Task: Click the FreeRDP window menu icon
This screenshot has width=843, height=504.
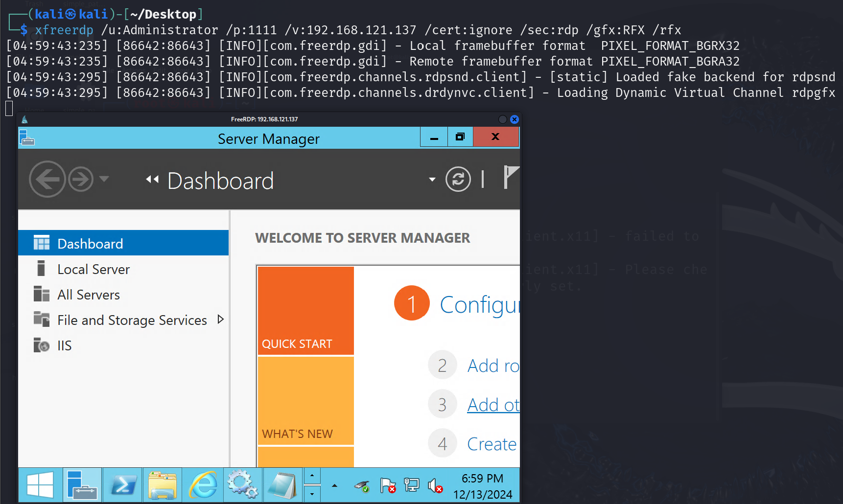Action: coord(24,119)
